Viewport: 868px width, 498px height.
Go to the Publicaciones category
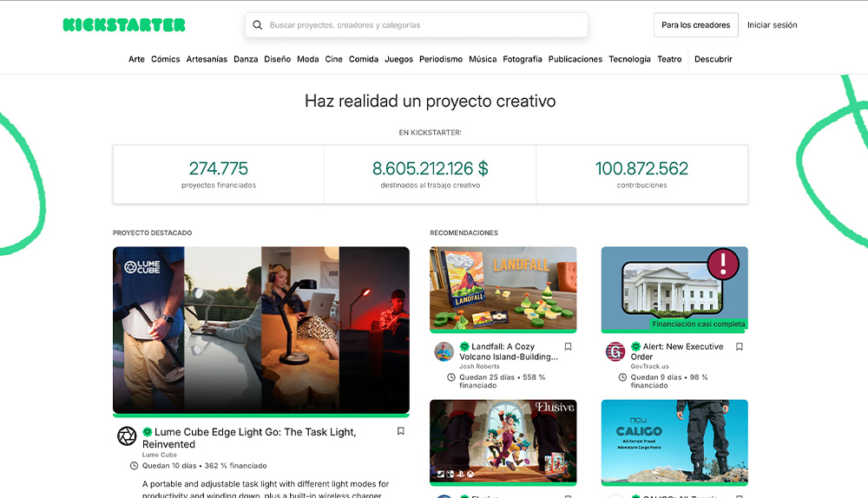click(x=575, y=59)
